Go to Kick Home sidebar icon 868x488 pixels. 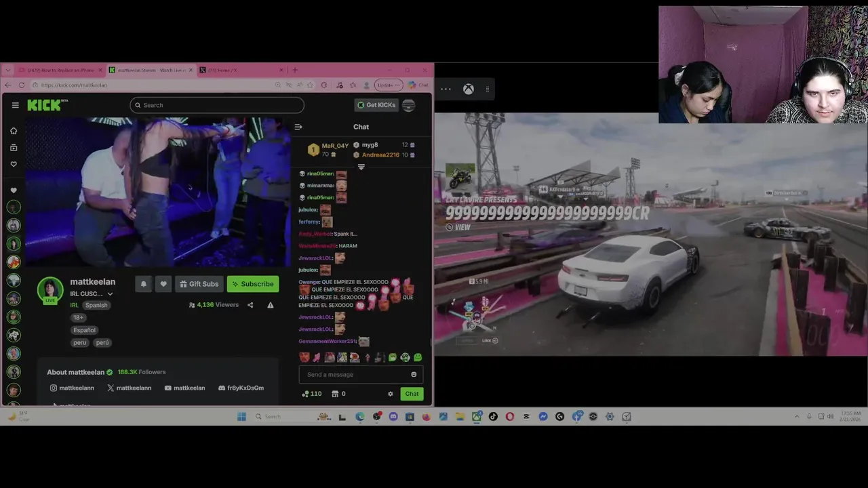click(13, 131)
